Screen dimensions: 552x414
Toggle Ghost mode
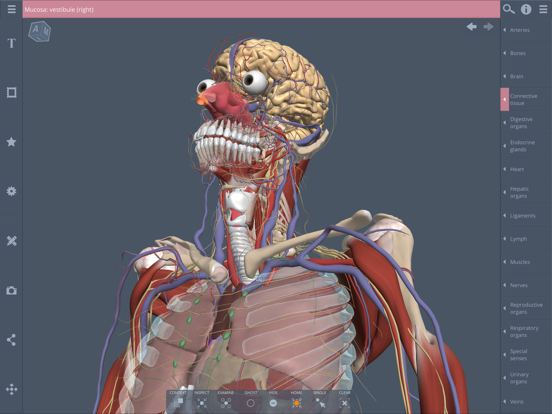250,400
